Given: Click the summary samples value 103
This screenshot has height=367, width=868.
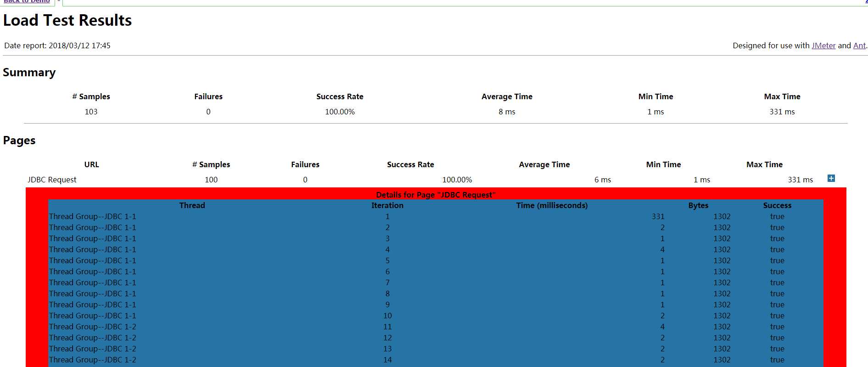Looking at the screenshot, I should [91, 112].
